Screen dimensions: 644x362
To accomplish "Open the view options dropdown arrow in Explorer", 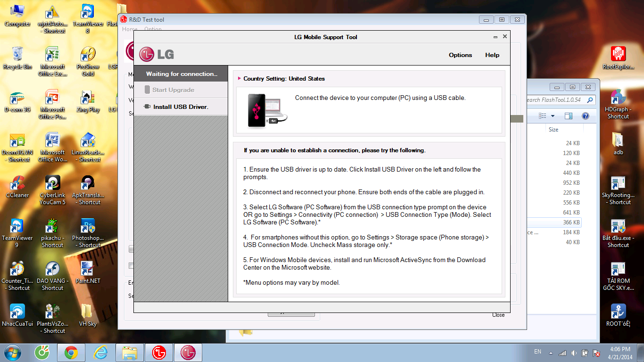I will point(553,116).
